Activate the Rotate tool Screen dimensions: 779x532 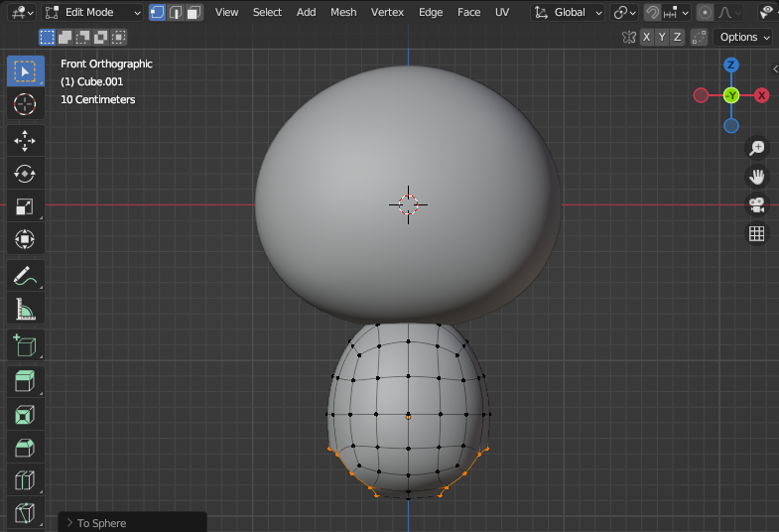(25, 174)
